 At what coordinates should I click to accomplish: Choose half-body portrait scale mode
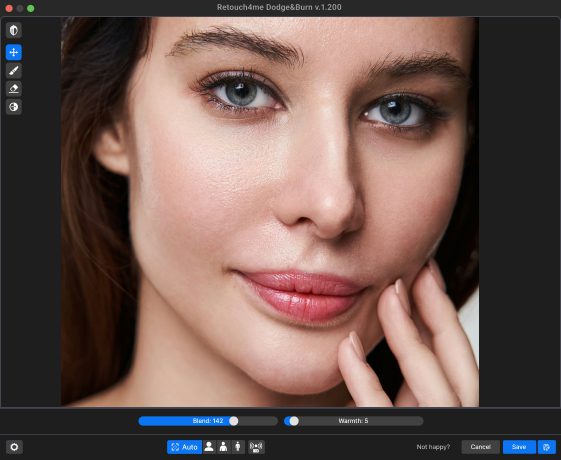point(223,447)
